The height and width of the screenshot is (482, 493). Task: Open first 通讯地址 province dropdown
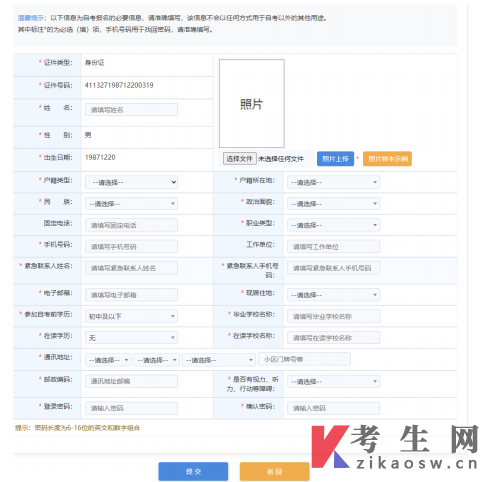(x=108, y=360)
